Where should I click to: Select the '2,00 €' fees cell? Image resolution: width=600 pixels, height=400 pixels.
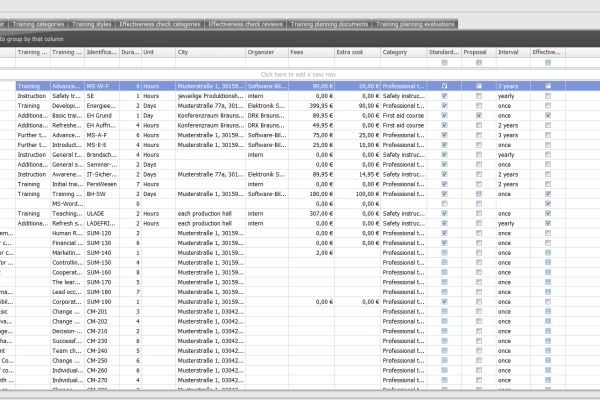pos(311,253)
